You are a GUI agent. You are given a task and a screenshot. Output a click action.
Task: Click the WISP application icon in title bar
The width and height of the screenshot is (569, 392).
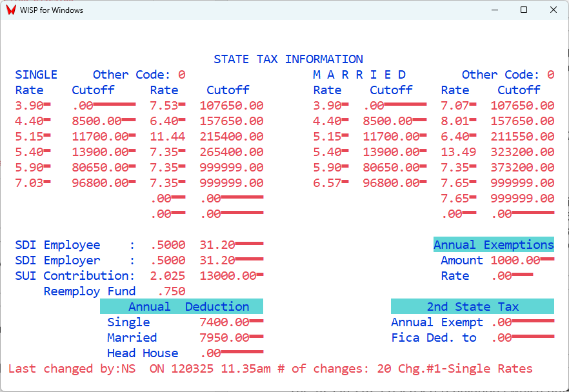click(11, 10)
